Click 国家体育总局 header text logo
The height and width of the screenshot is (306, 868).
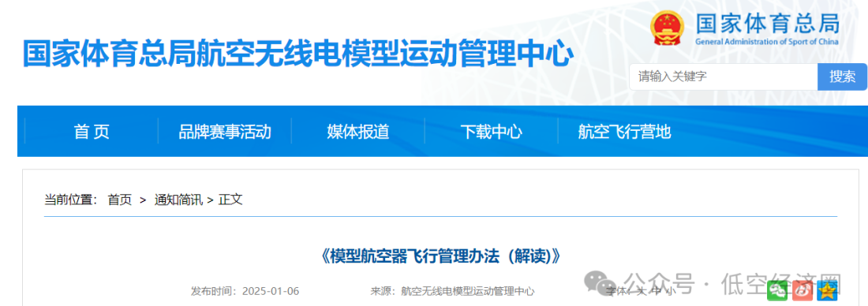pos(767,23)
